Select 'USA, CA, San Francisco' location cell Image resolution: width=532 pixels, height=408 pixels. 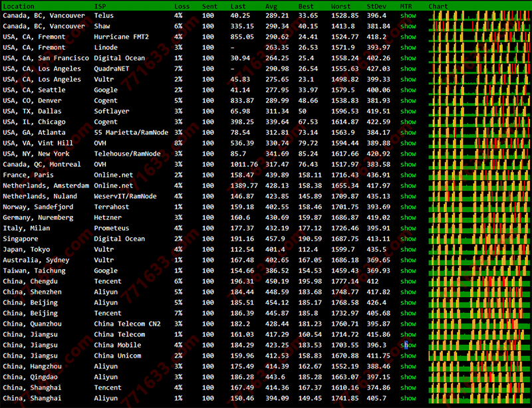click(x=46, y=58)
